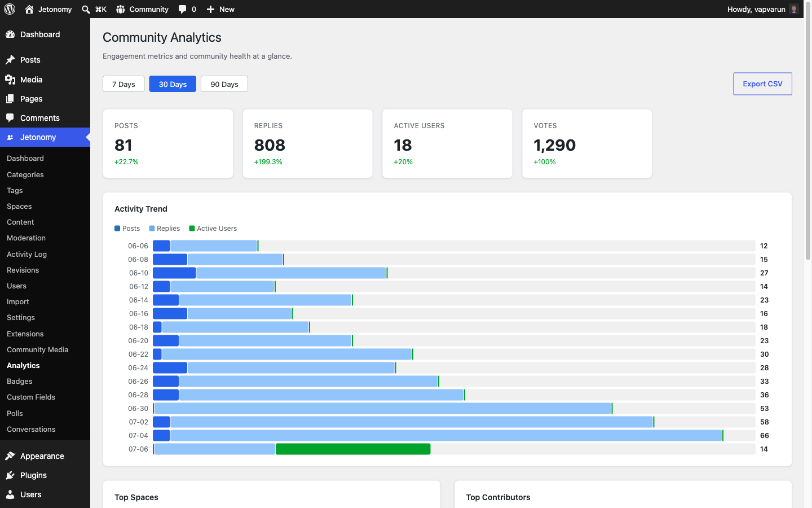The width and height of the screenshot is (812, 508).
Task: Click the Active Users legend color swatch
Action: [x=192, y=229]
